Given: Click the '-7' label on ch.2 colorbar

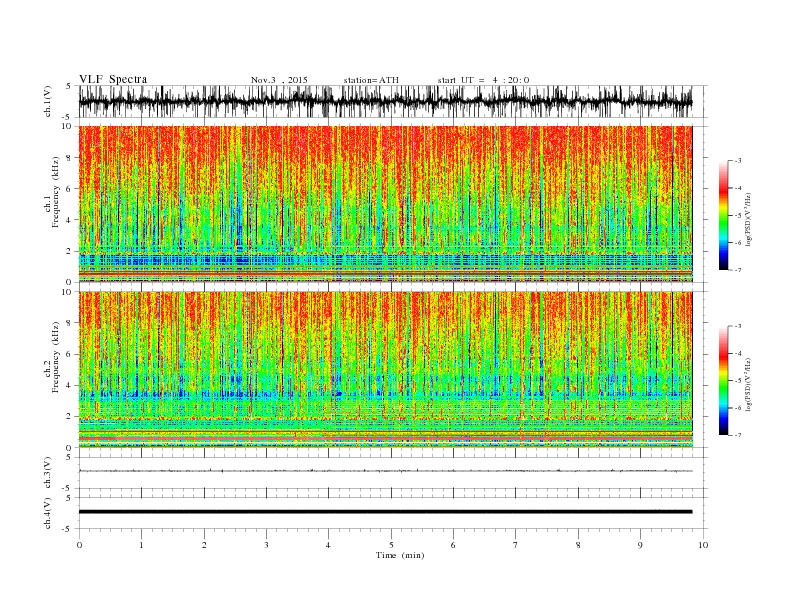Looking at the screenshot, I should [x=738, y=435].
